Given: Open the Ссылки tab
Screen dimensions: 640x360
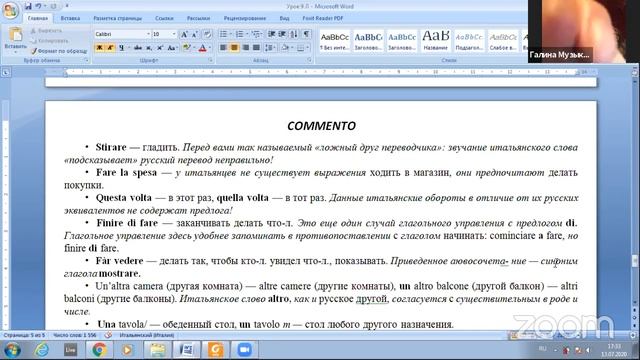Looking at the screenshot, I should [x=164, y=18].
